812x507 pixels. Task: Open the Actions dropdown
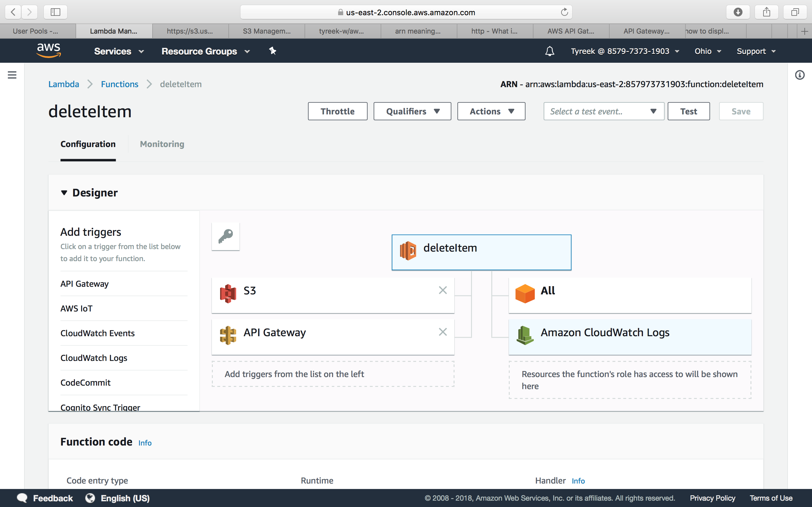[491, 111]
